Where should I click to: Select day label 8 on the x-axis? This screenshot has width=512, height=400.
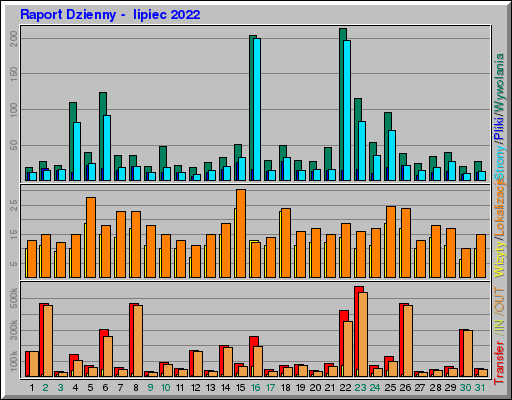[136, 388]
